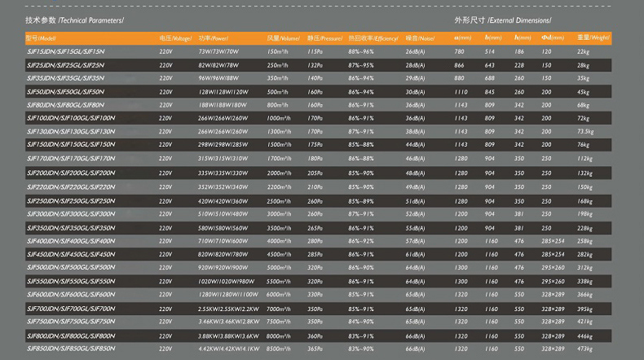Image resolution: width=644 pixels, height=360 pixels.
Task: Click the Volume column header
Action: (284, 37)
